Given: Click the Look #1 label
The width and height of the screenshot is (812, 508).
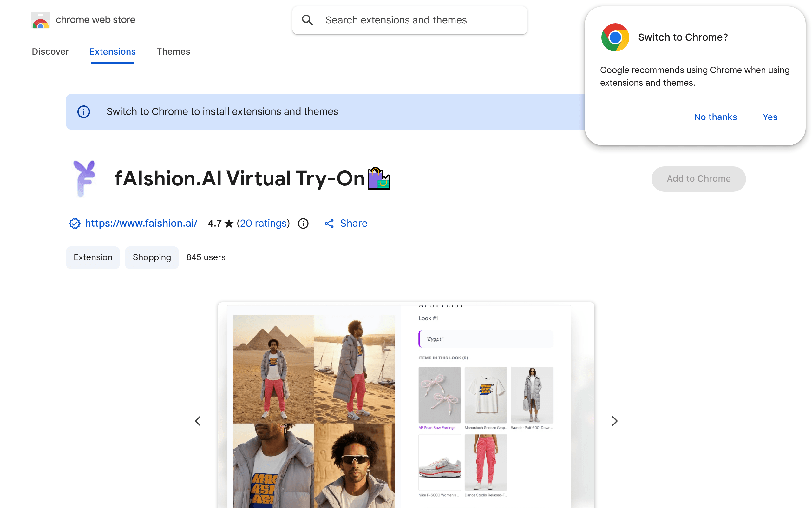Looking at the screenshot, I should click(428, 318).
